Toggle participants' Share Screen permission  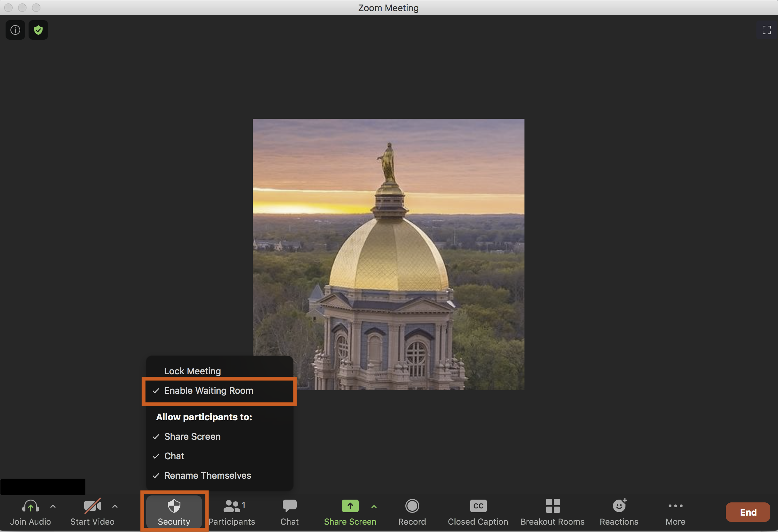point(219,437)
